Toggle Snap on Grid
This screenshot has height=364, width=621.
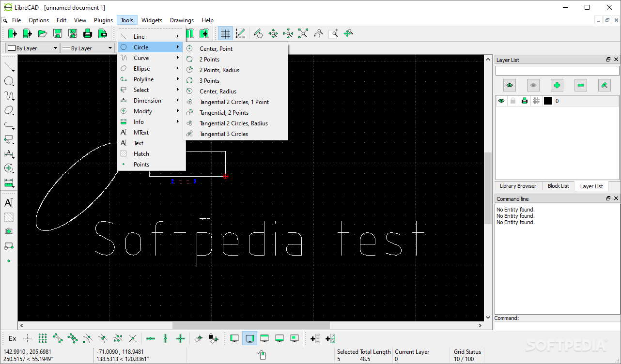[43, 338]
